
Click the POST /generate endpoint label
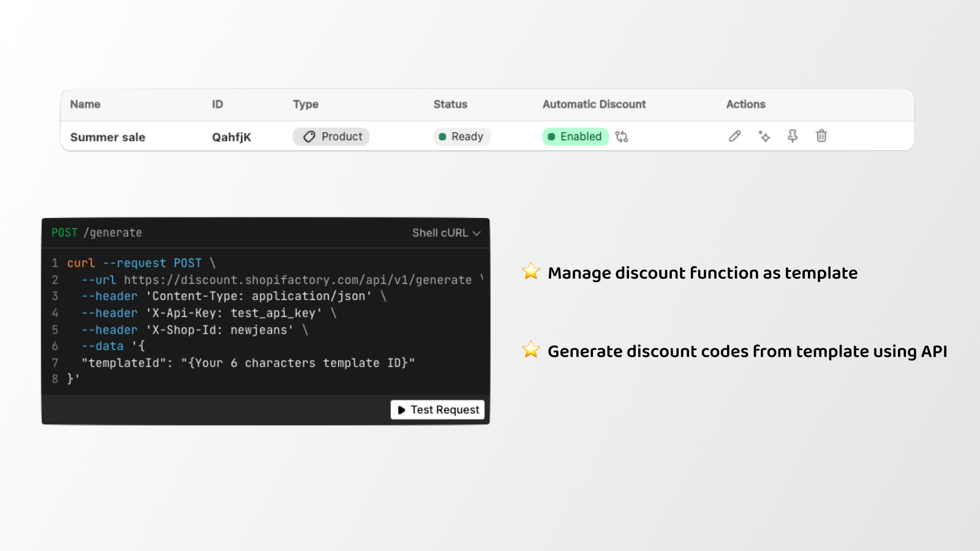tap(96, 233)
